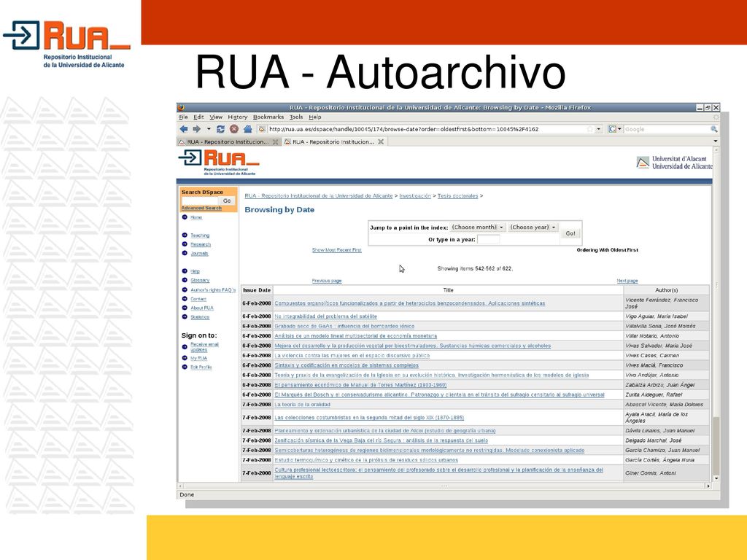Viewport: 747px width, 560px height.
Task: Click the URL address bar field
Action: tap(426, 129)
